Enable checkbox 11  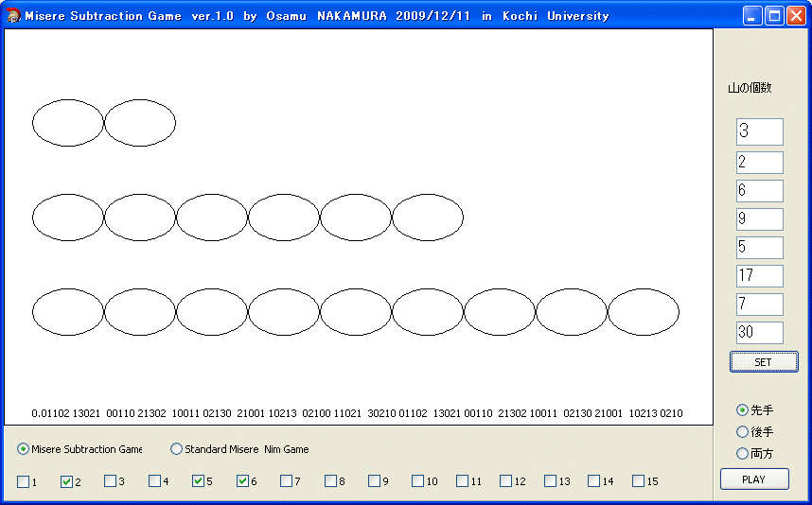coord(462,481)
